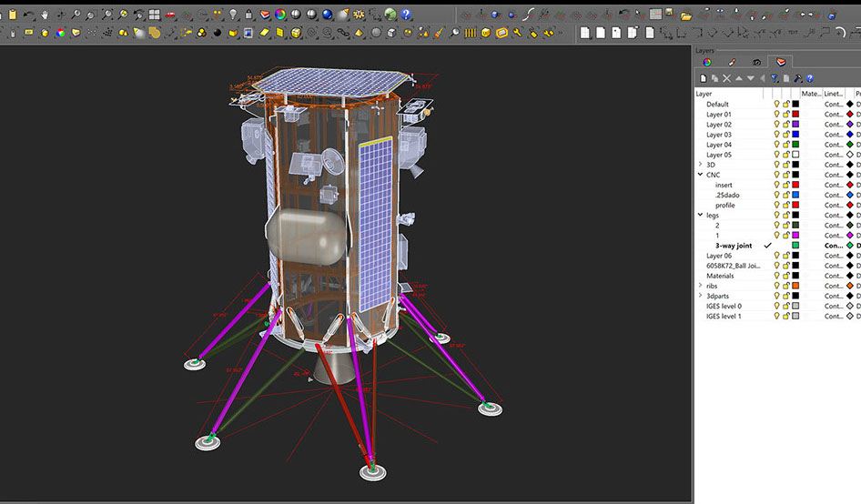This screenshot has width=861, height=504.
Task: Switch to the Layers tab in panel
Action: tap(780, 62)
